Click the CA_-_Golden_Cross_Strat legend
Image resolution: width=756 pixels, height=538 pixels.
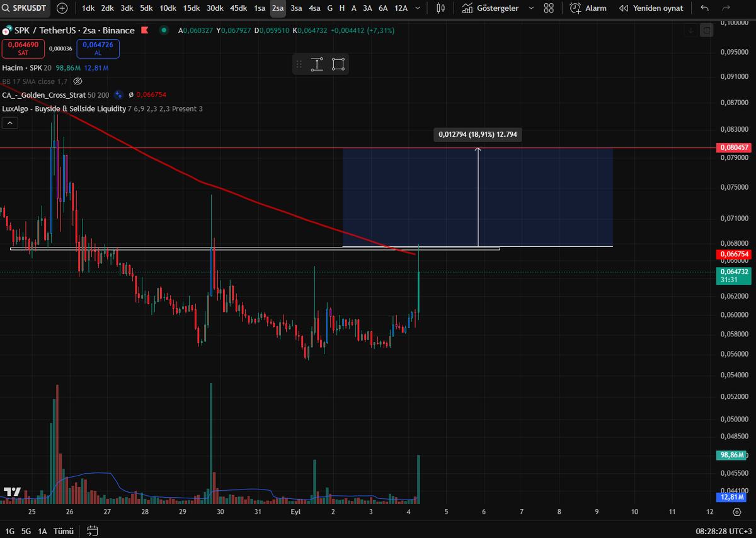(x=55, y=94)
